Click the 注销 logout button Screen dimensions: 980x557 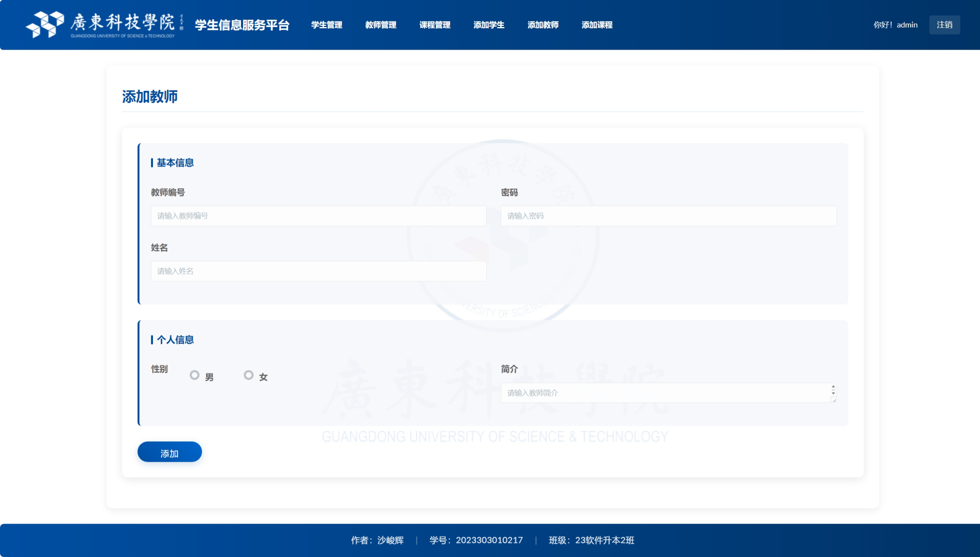(x=944, y=25)
